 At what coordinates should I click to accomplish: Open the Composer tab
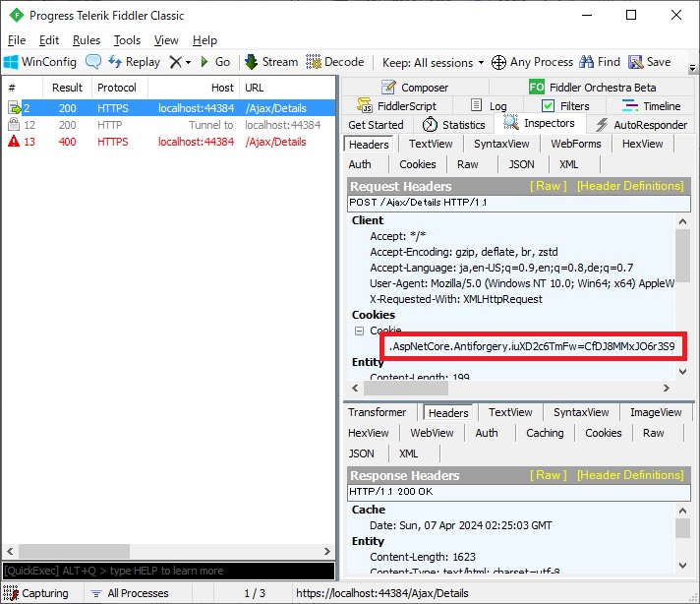[415, 88]
